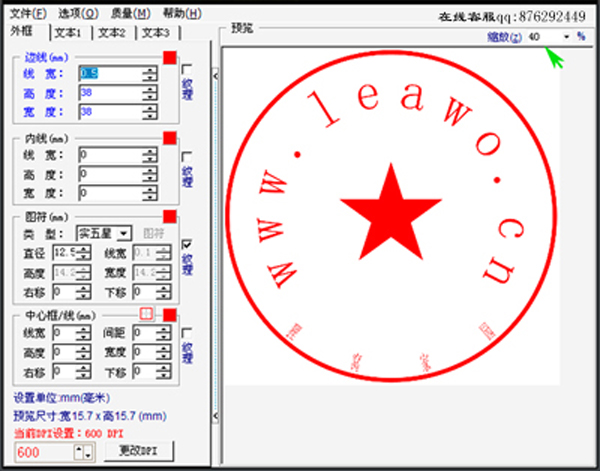Image resolution: width=600 pixels, height=471 pixels.
Task: Uncheck 纹理 checkbox for 图符
Action: [x=187, y=244]
